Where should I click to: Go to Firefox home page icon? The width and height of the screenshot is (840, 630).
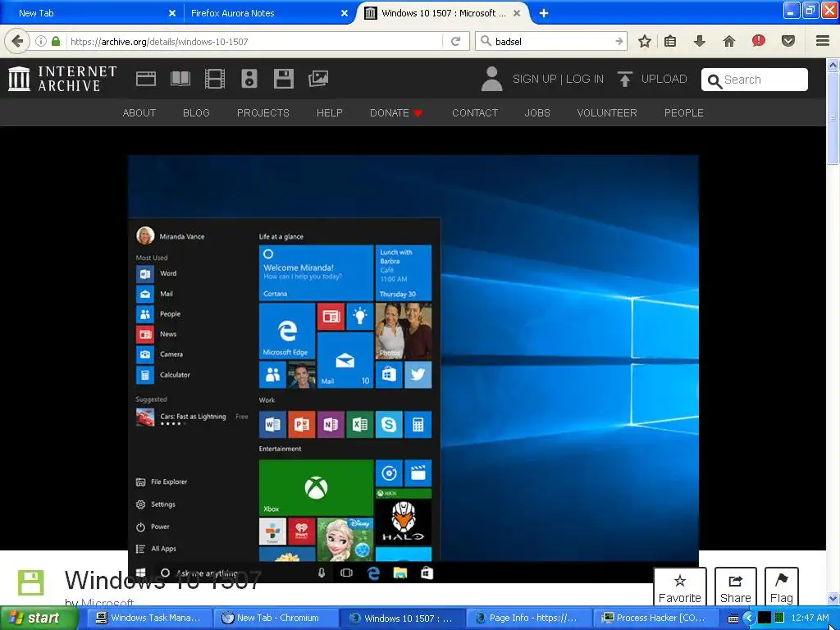pyautogui.click(x=728, y=41)
